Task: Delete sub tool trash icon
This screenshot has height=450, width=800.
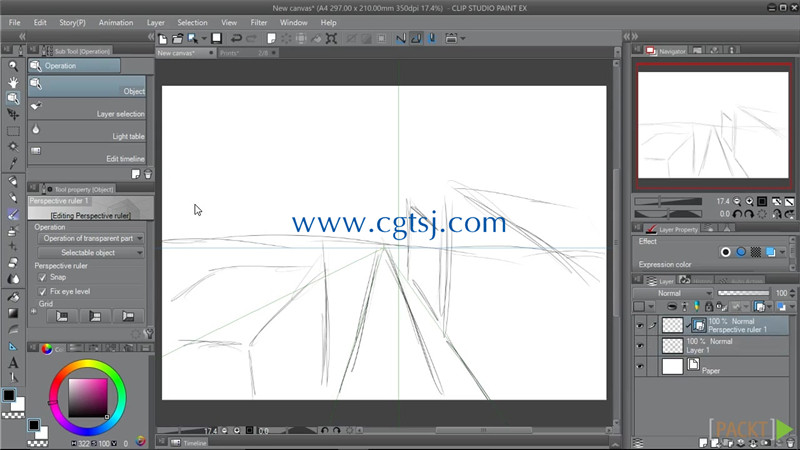Action: click(148, 174)
